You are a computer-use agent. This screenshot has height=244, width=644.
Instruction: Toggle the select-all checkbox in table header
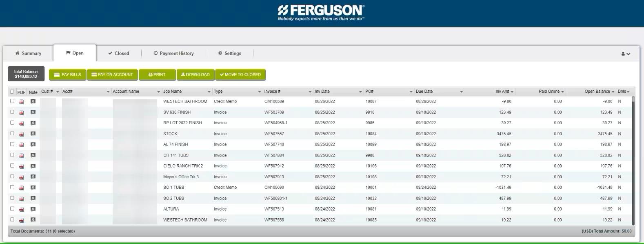tap(12, 92)
